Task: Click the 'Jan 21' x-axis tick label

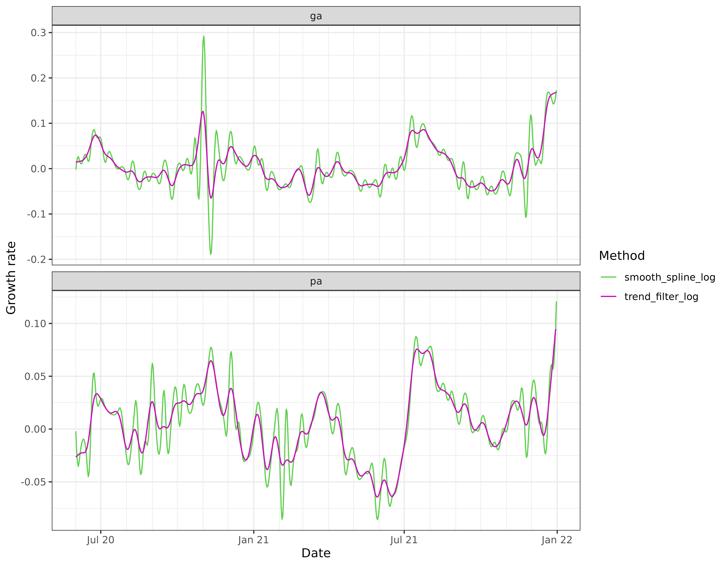Action: (253, 540)
